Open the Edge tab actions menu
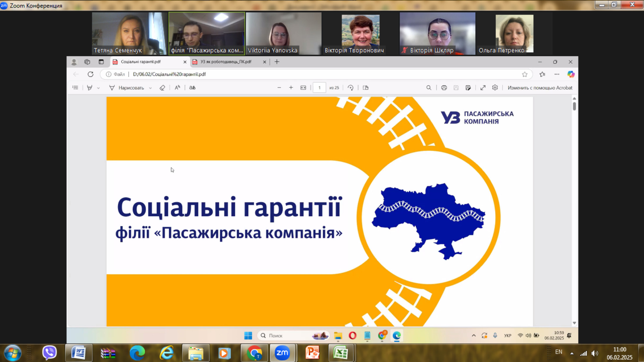 [x=101, y=62]
